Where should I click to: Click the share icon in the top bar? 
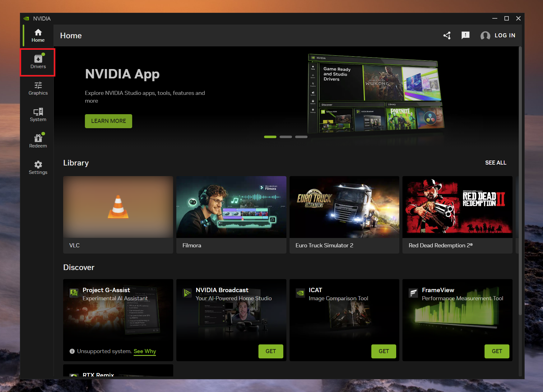click(447, 35)
